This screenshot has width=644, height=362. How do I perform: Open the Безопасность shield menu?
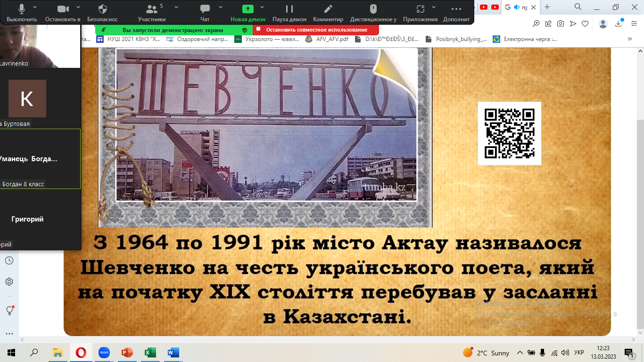click(x=103, y=13)
